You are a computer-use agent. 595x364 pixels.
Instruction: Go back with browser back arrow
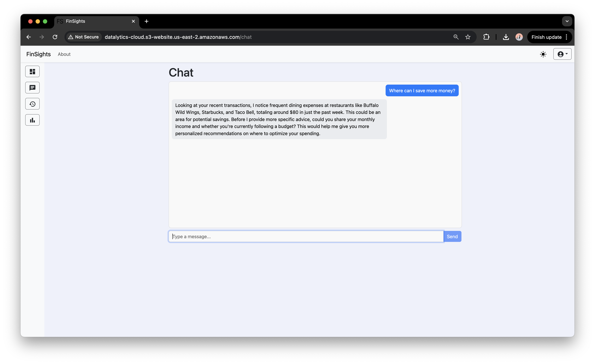[x=29, y=37]
